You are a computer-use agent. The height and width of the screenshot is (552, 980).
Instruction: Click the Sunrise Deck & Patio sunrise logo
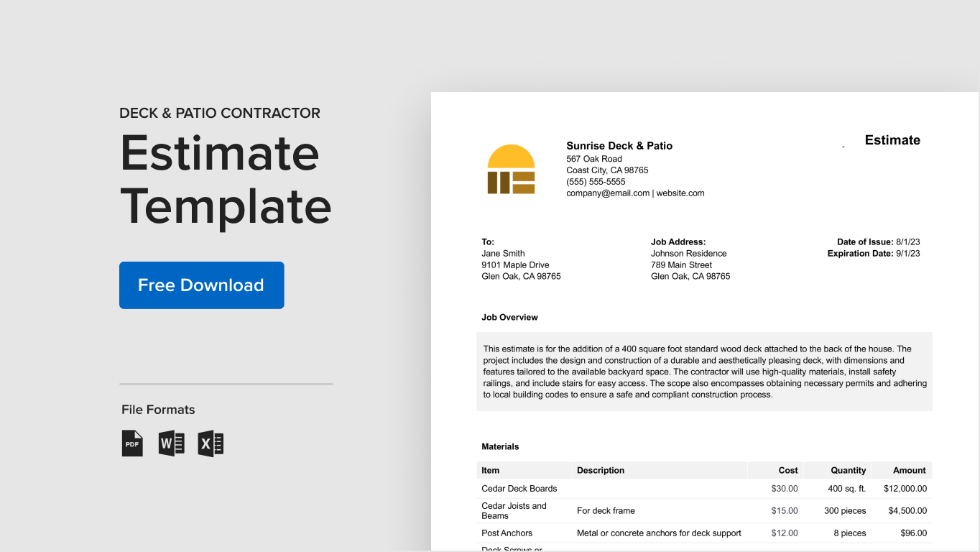point(511,168)
